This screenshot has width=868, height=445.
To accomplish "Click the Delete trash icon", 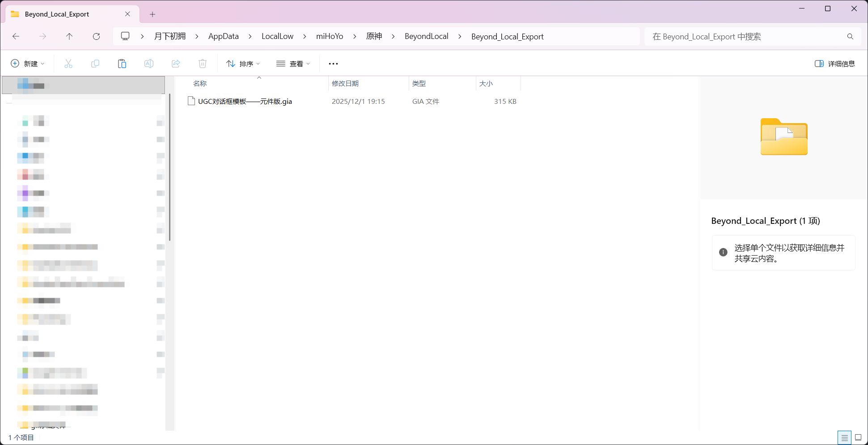I will click(x=202, y=64).
